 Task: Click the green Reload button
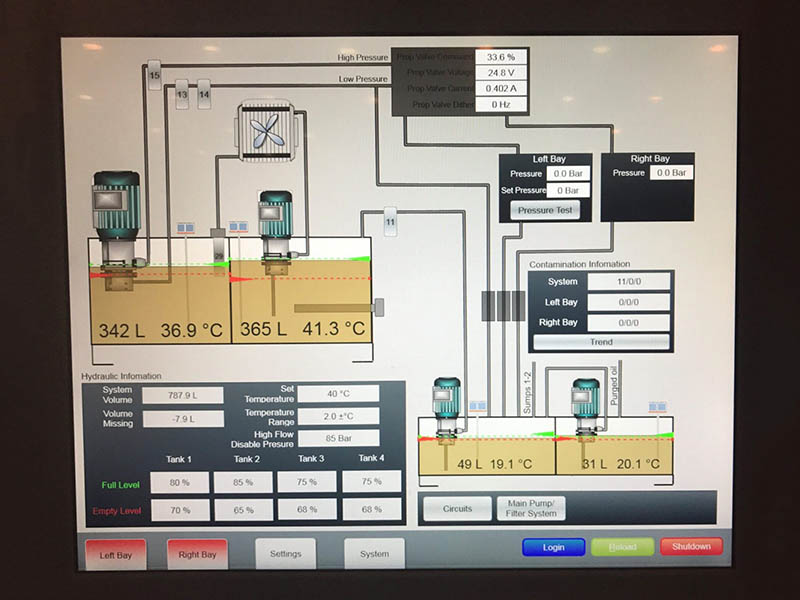tap(622, 547)
